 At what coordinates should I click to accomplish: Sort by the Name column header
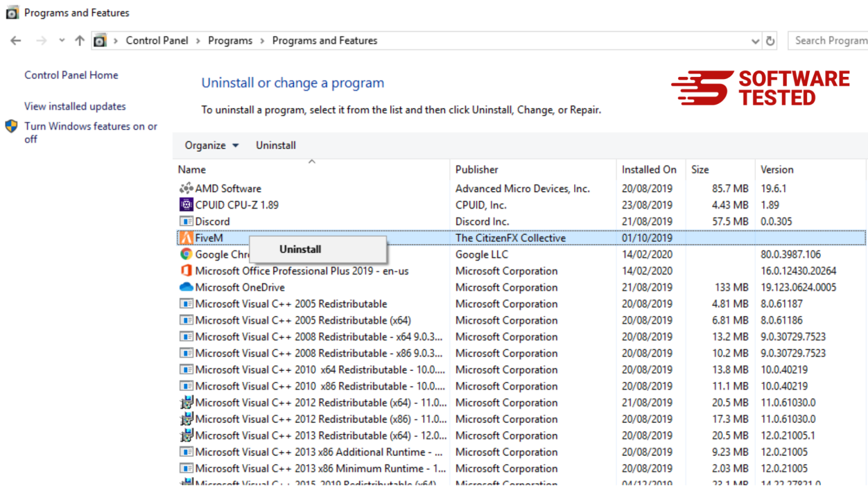tap(312, 169)
